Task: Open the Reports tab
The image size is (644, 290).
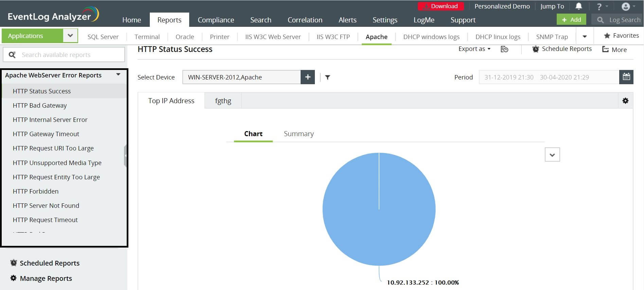Action: (169, 20)
